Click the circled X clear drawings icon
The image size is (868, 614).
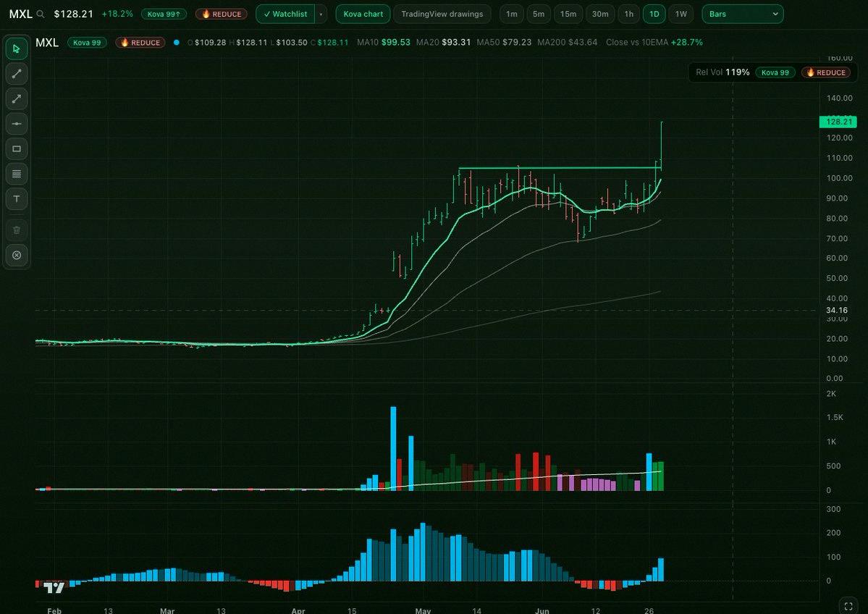click(x=17, y=256)
